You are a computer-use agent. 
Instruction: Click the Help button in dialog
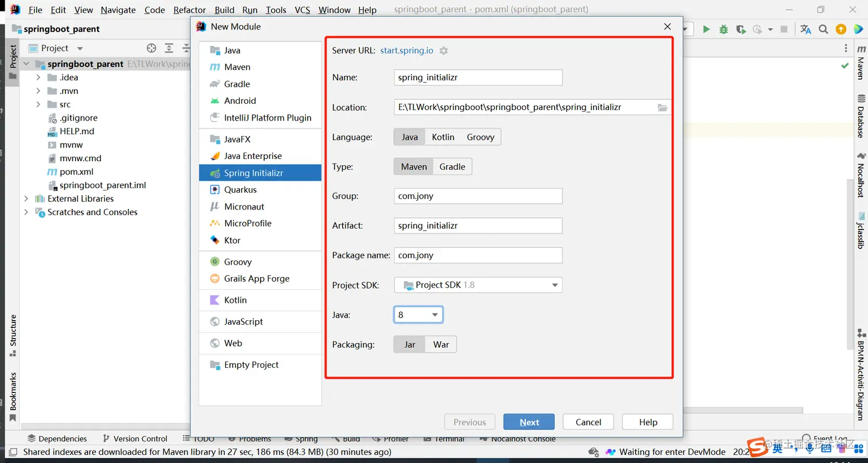click(648, 422)
